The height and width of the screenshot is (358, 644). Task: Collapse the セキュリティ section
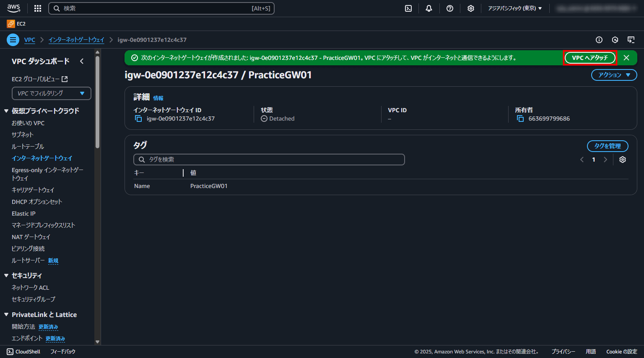click(x=6, y=276)
